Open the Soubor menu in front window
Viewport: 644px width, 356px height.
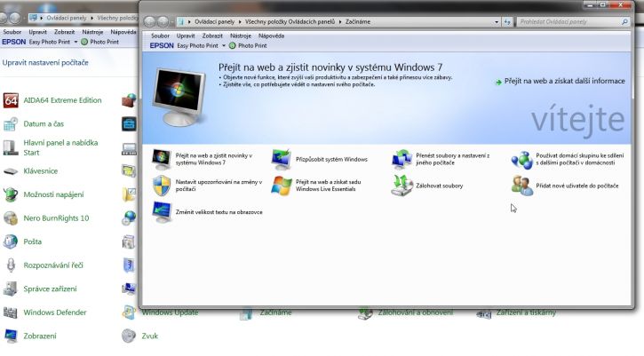tap(160, 36)
